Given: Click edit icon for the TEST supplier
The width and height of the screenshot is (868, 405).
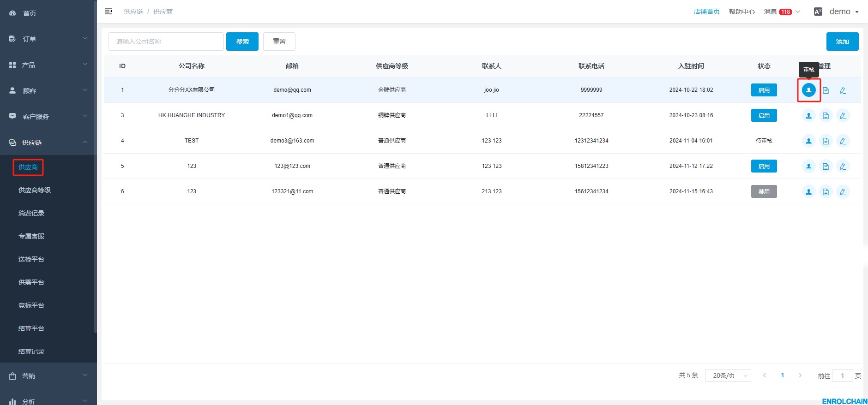Looking at the screenshot, I should pos(843,141).
